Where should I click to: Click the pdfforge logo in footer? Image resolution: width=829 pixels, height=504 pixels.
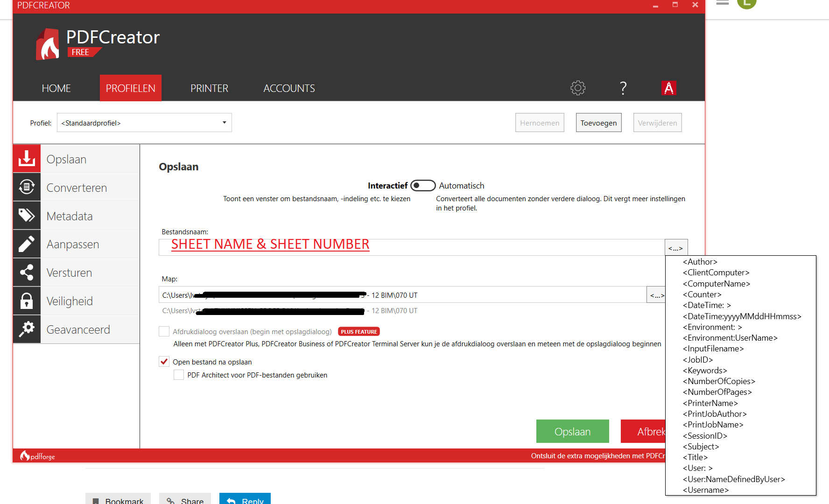coord(37,456)
